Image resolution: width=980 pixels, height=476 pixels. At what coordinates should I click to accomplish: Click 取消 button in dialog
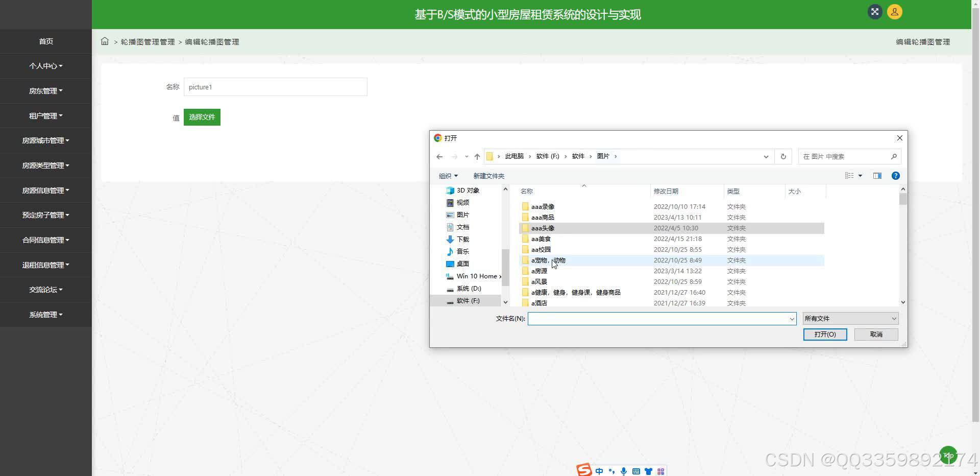[876, 335]
